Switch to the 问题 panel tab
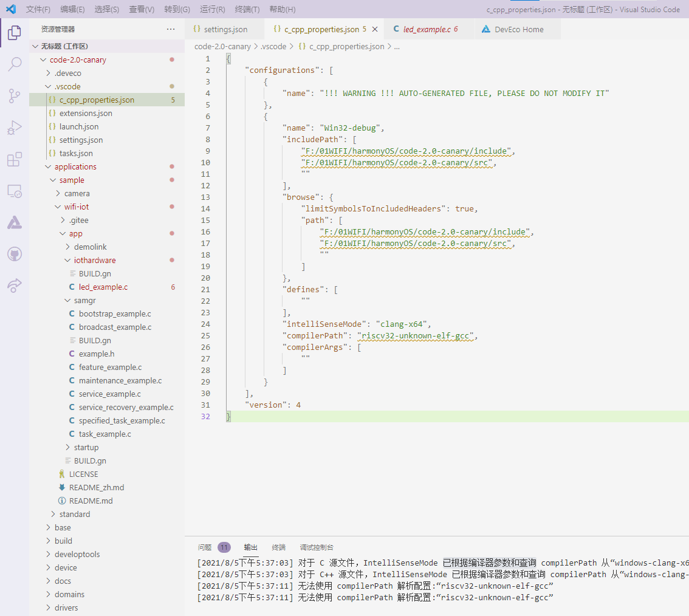This screenshot has height=616, width=689. point(205,547)
